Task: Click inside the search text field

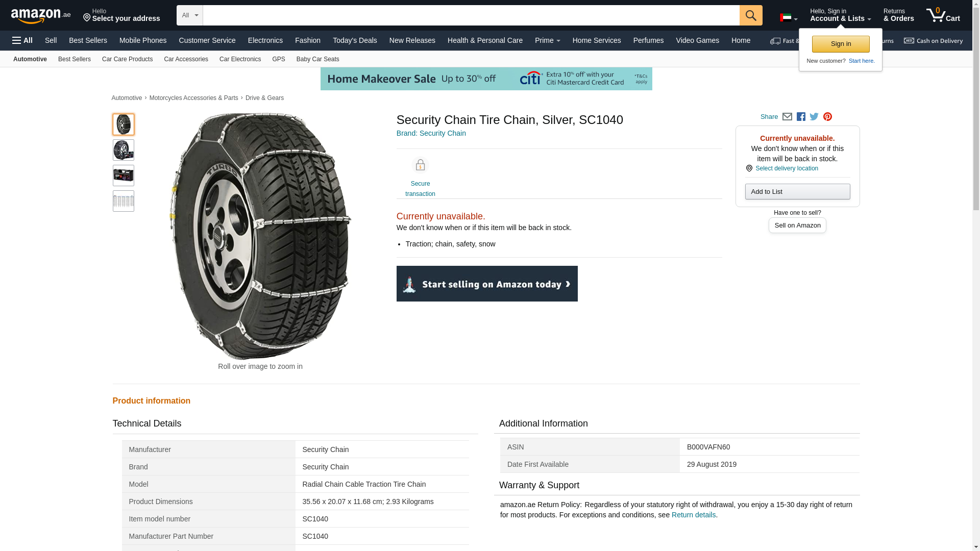Action: click(471, 15)
